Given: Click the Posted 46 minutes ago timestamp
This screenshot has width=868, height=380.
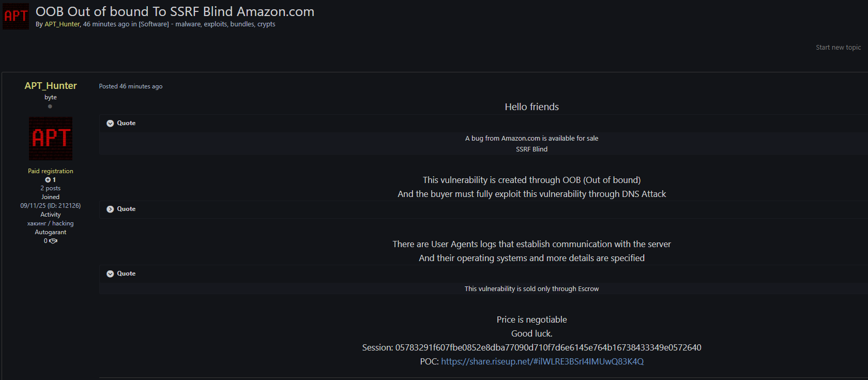Looking at the screenshot, I should (x=131, y=86).
